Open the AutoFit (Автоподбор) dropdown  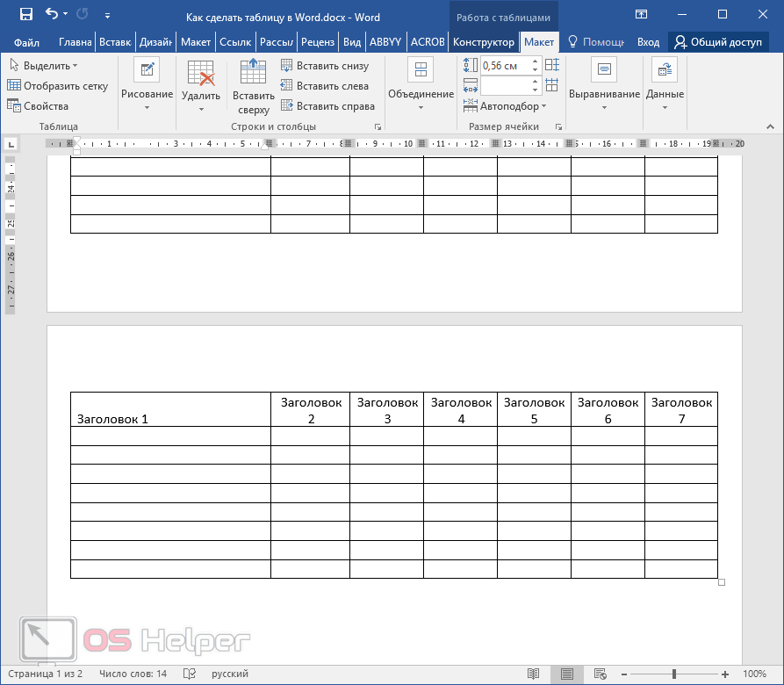(513, 106)
